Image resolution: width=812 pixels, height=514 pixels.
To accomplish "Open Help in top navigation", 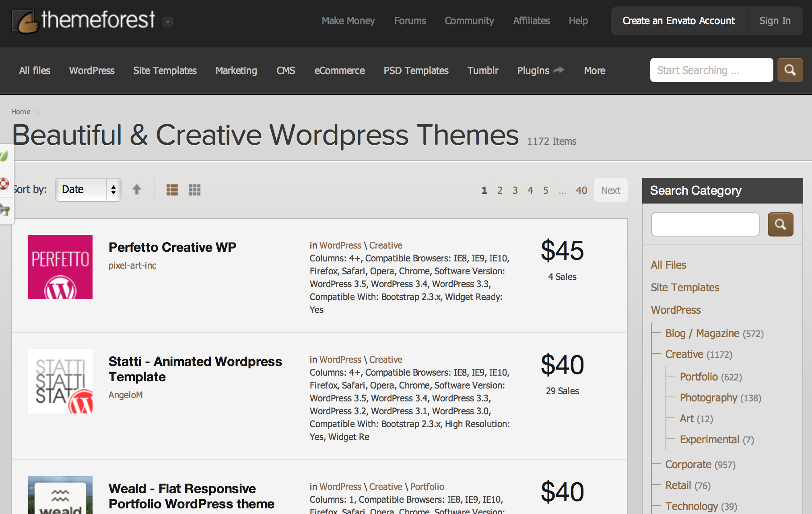I will (x=578, y=21).
